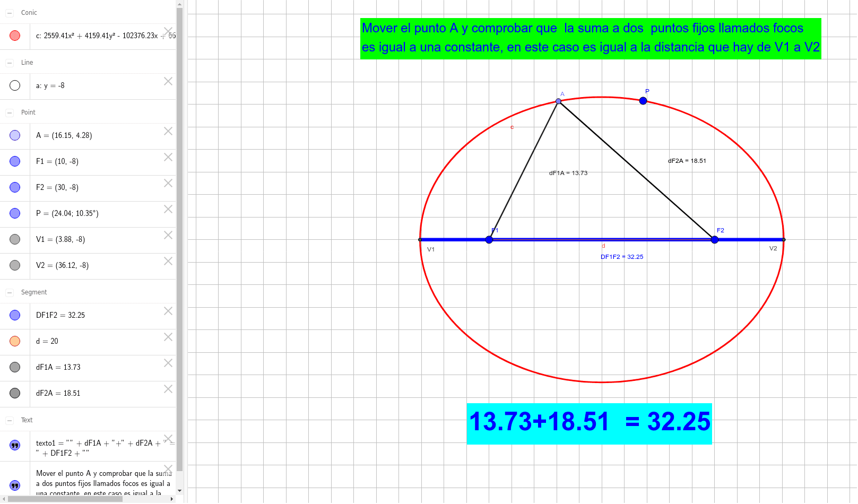Click the quote icon beside texto1
Image resolution: width=858 pixels, height=504 pixels.
(15, 445)
